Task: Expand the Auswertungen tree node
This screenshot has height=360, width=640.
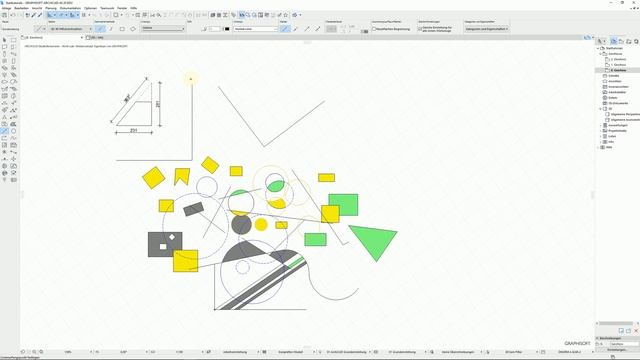Action: [x=600, y=125]
